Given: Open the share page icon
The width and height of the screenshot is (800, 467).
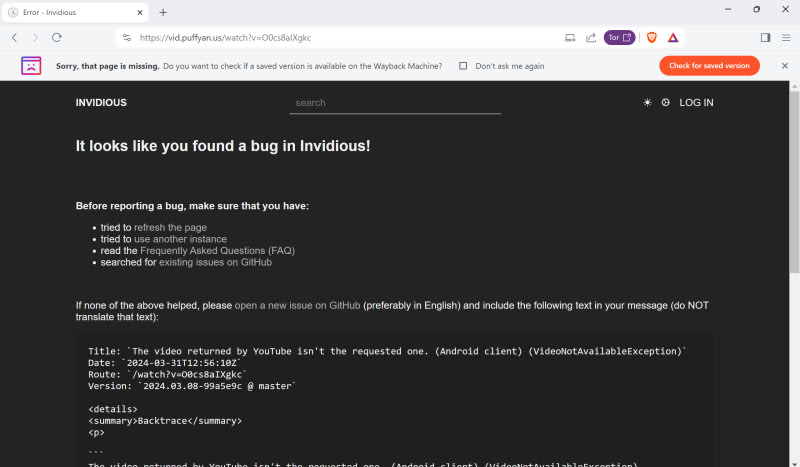Looking at the screenshot, I should tap(590, 37).
